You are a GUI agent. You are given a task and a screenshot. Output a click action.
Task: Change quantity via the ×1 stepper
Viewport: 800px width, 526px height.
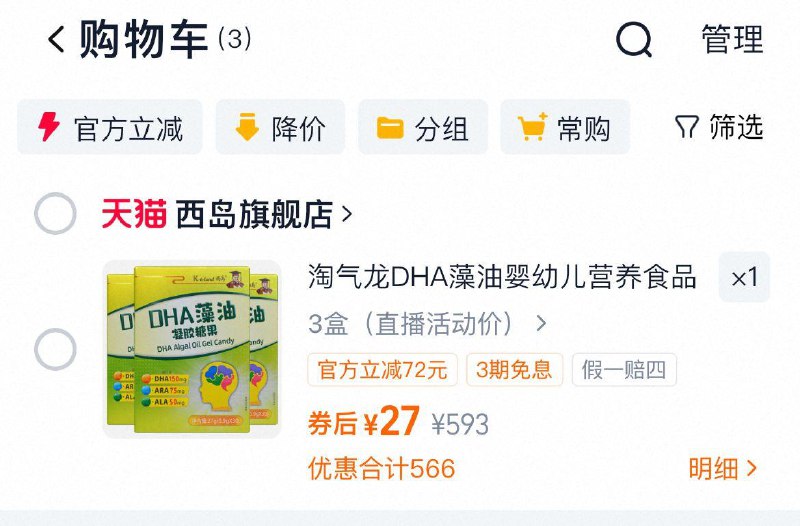pyautogui.click(x=744, y=277)
